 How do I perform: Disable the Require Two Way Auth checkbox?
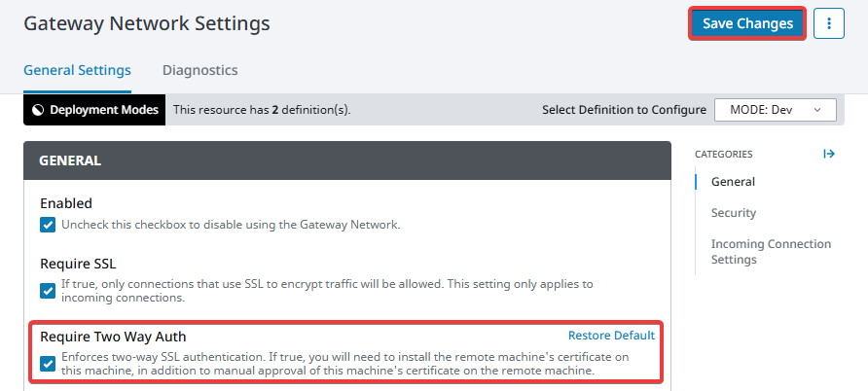(x=49, y=364)
